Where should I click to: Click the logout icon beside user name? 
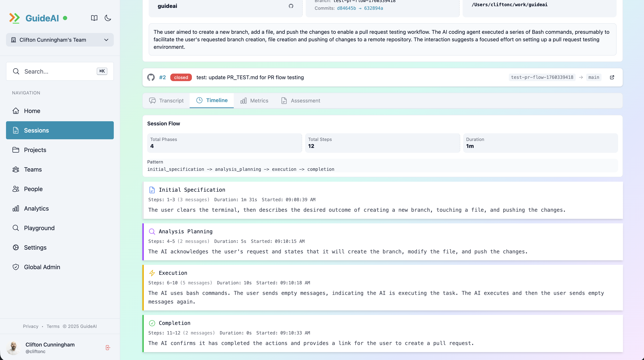[x=108, y=348]
